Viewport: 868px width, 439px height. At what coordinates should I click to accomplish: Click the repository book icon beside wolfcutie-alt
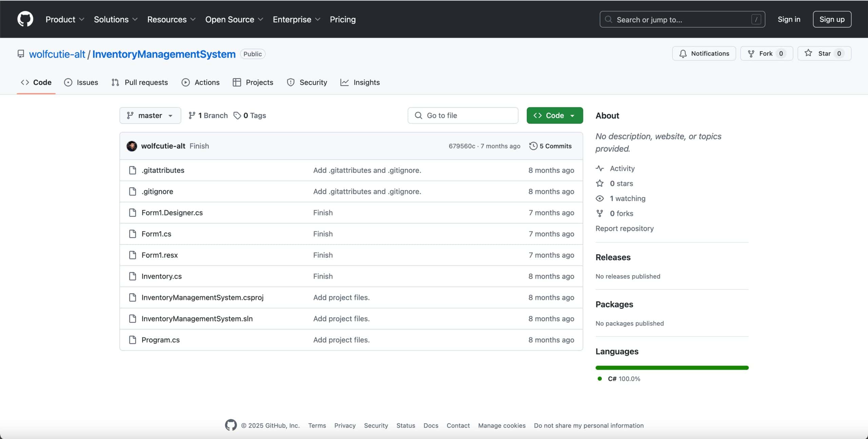(21, 54)
